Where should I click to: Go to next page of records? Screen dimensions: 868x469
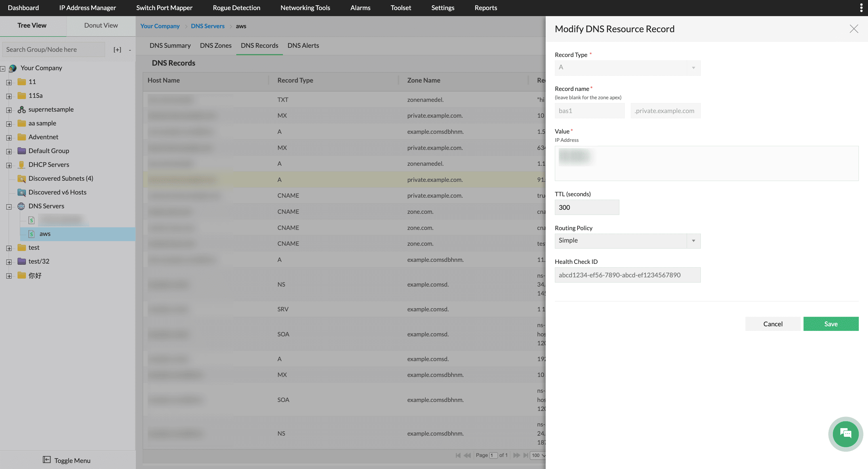click(517, 455)
